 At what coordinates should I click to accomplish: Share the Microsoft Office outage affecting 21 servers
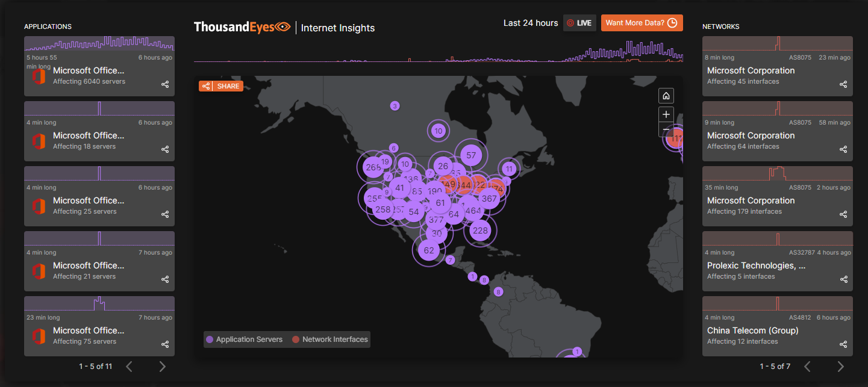pyautogui.click(x=165, y=279)
